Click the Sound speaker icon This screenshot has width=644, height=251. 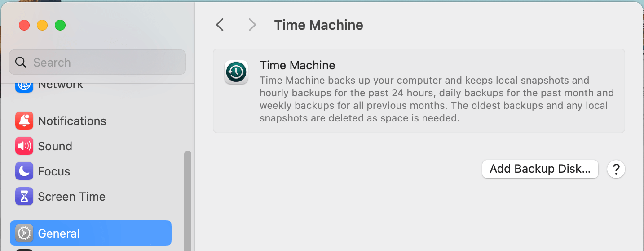point(24,146)
